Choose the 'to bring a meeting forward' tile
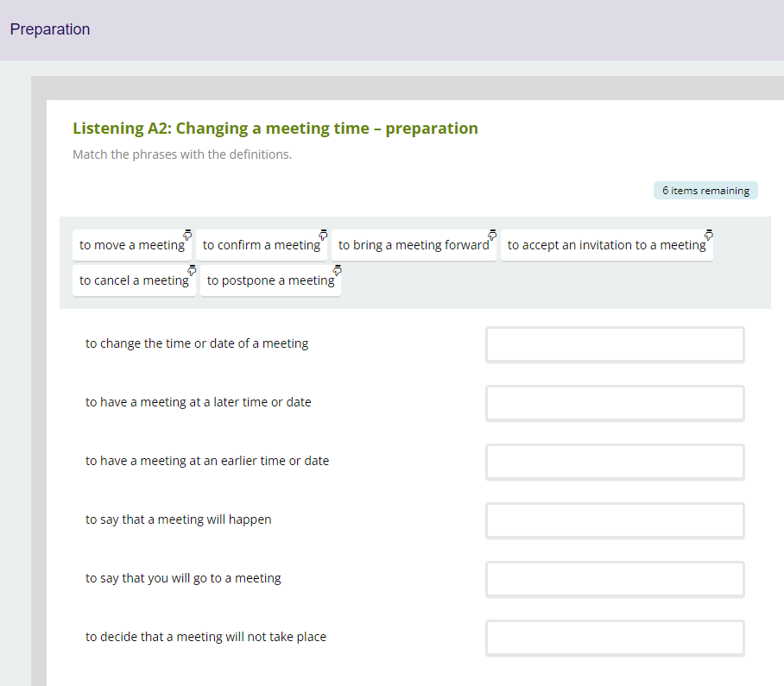Viewport: 784px width, 686px height. pos(414,245)
